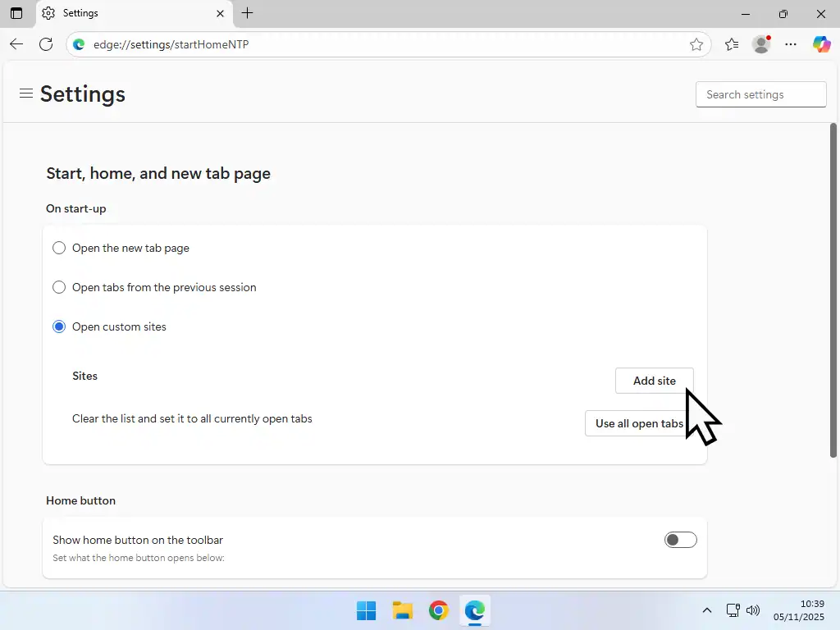Open the Windows Start menu
This screenshot has width=840, height=630.
coord(366,610)
